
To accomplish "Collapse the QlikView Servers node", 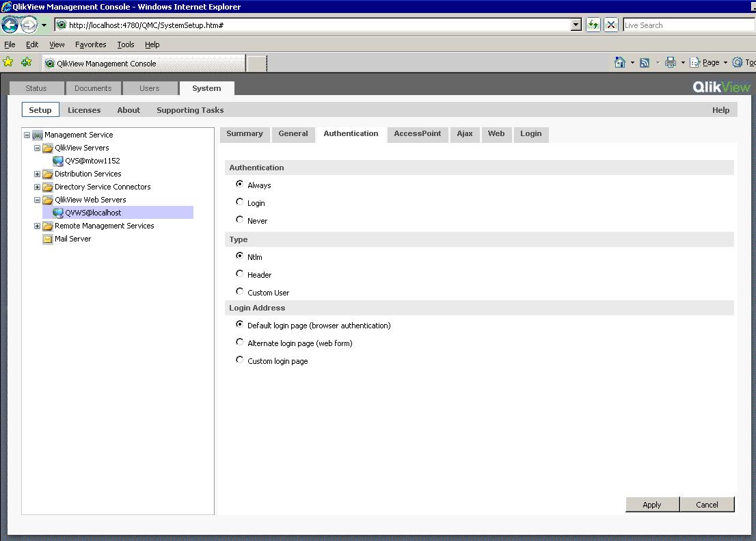I will [37, 148].
